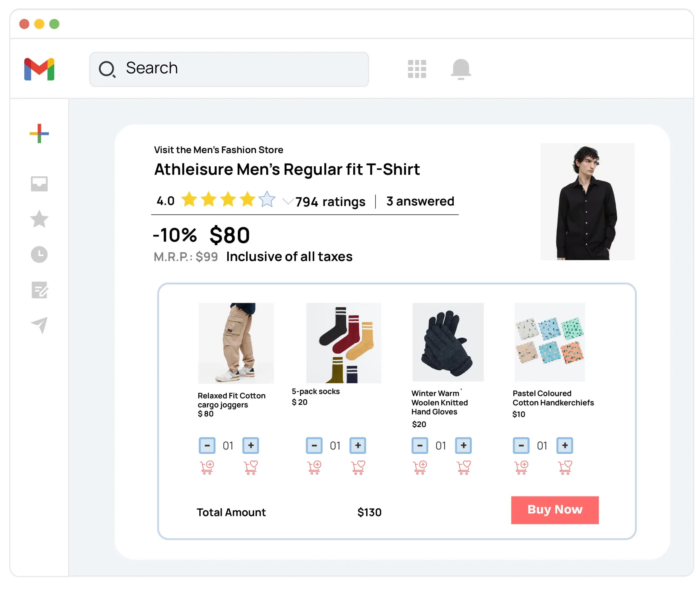
Task: Open the inbox icon in sidebar
Action: point(39,183)
